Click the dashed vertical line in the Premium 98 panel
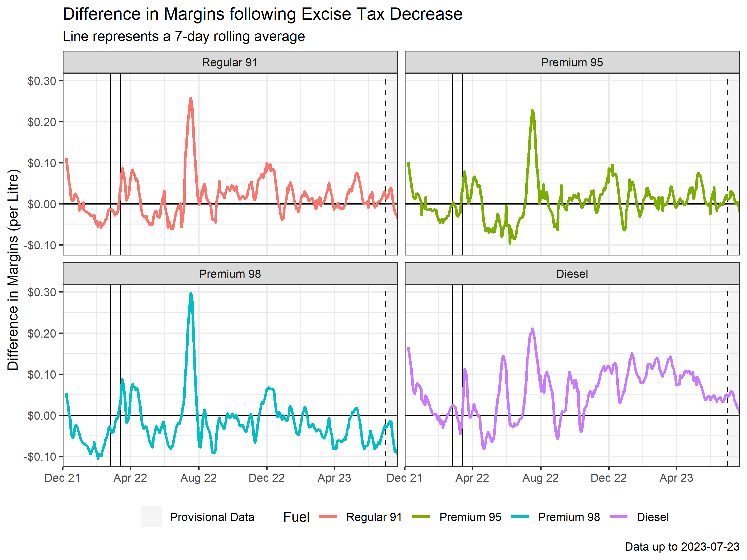The height and width of the screenshot is (560, 747). tap(386, 378)
